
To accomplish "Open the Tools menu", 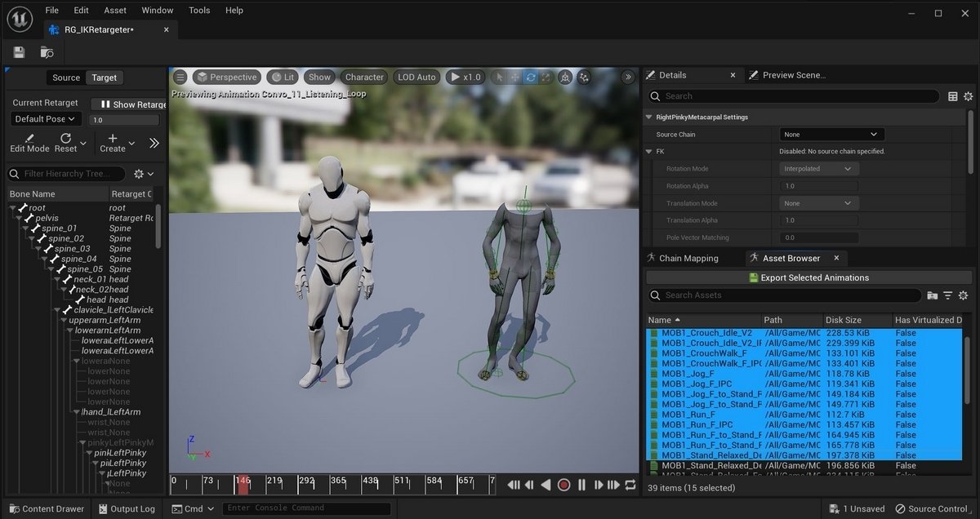I will 199,11.
